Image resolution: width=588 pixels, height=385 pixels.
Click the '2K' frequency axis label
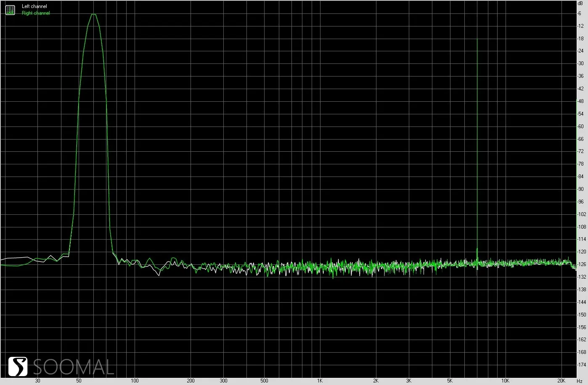(376, 381)
